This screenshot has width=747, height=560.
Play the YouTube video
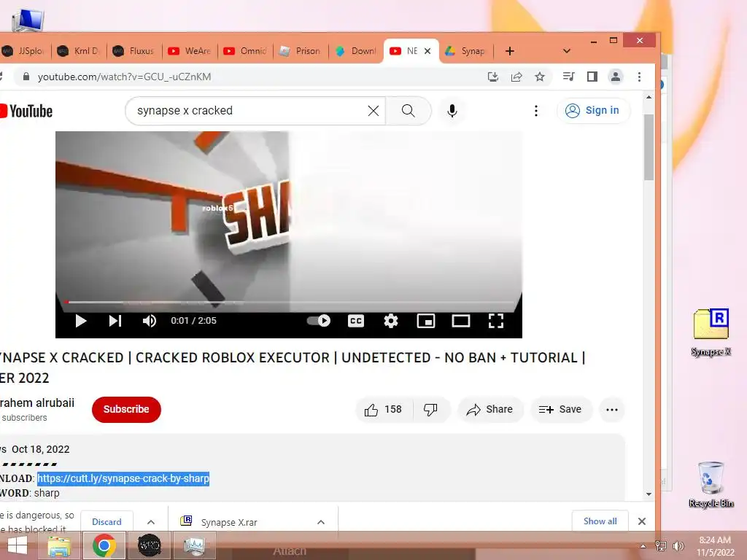[81, 321]
